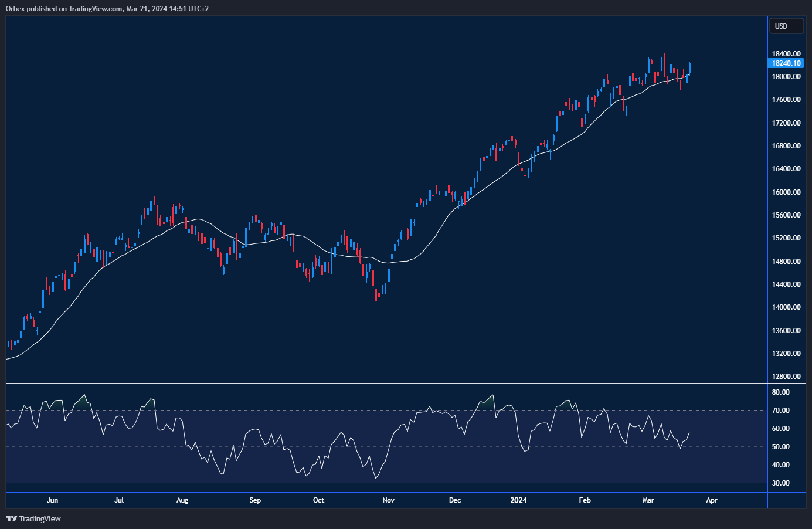Screen dimensions: 812x529
Task: Select the Mar label on the date axis
Action: pyautogui.click(x=648, y=500)
